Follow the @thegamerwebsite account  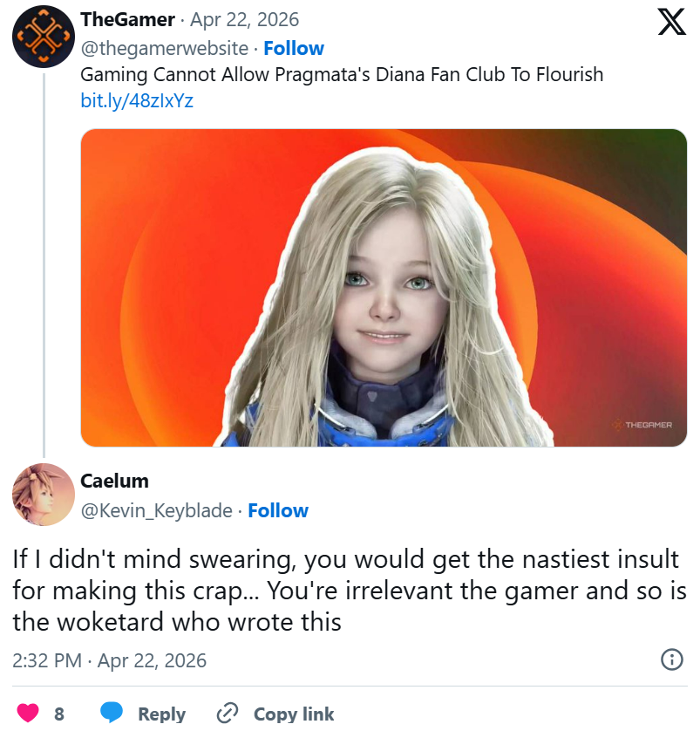(294, 49)
